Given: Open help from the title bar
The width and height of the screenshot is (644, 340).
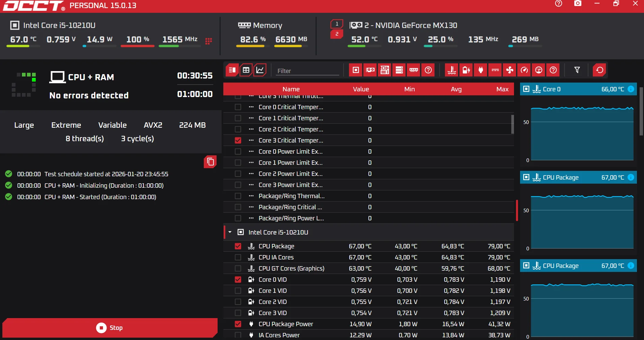Looking at the screenshot, I should [x=558, y=4].
